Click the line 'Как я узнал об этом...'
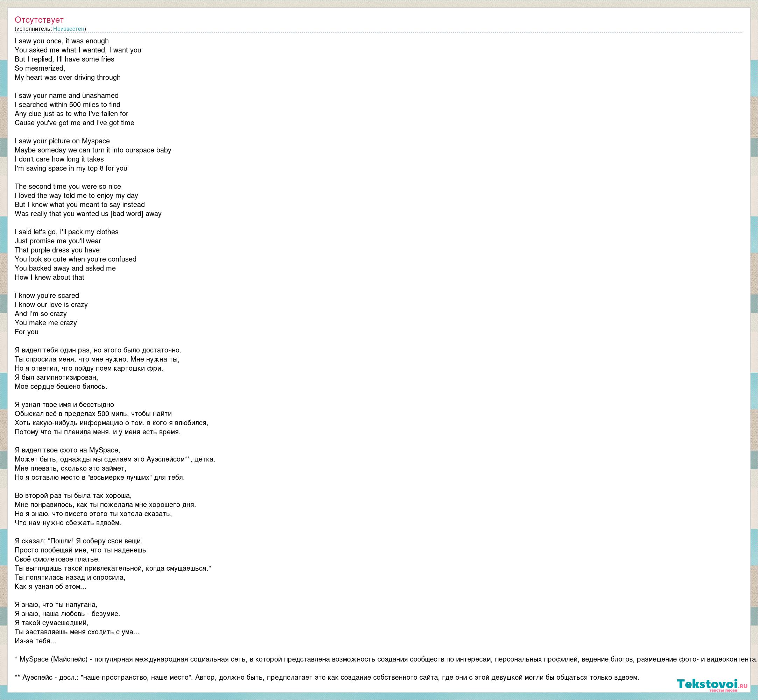The height and width of the screenshot is (700, 758). [x=50, y=586]
